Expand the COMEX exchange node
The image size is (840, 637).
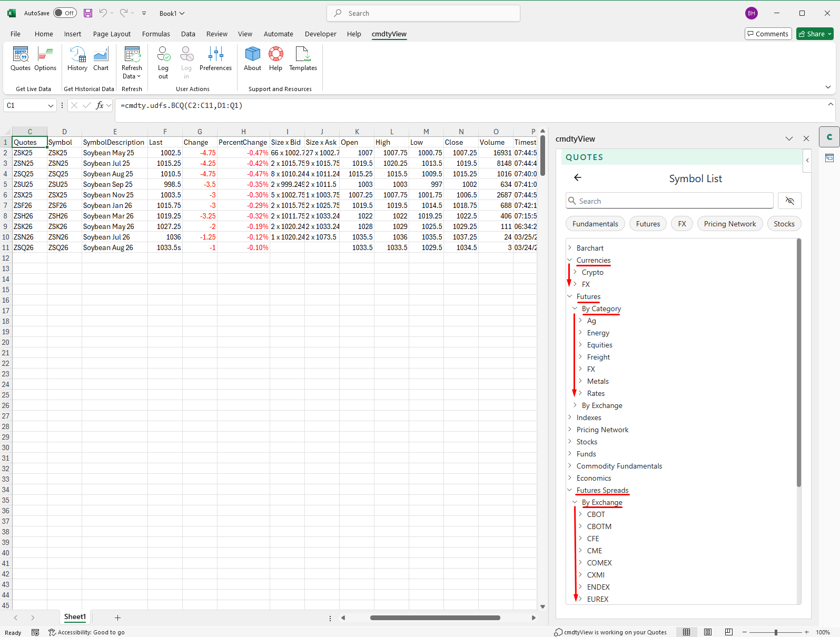coord(580,562)
